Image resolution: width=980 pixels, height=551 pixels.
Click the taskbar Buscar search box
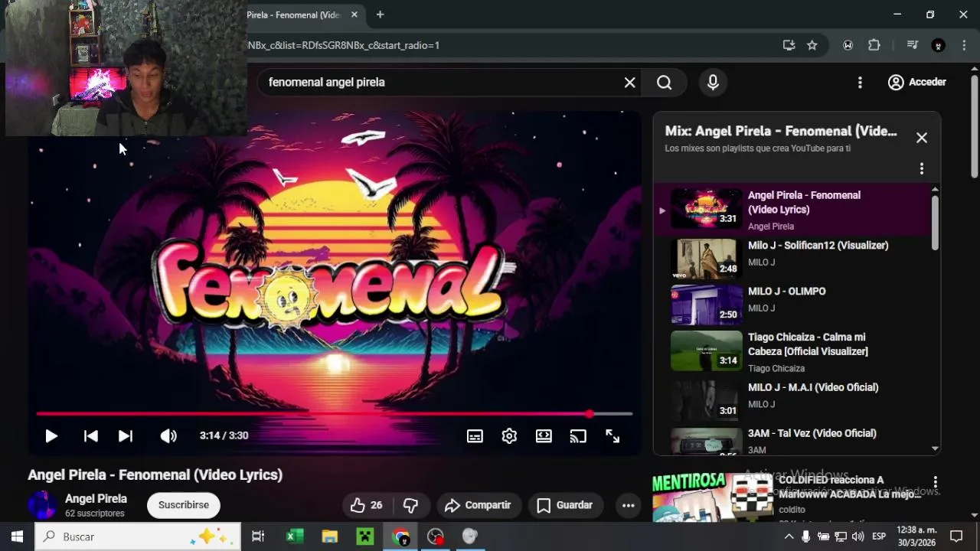point(139,536)
